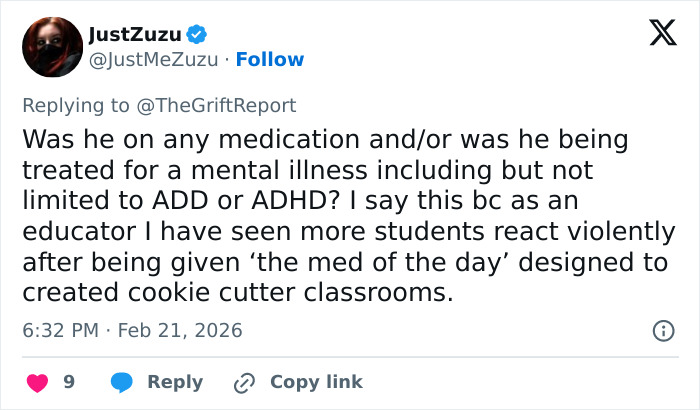Click the blue reply speech bubble icon
The width and height of the screenshot is (700, 410).
click(x=122, y=382)
